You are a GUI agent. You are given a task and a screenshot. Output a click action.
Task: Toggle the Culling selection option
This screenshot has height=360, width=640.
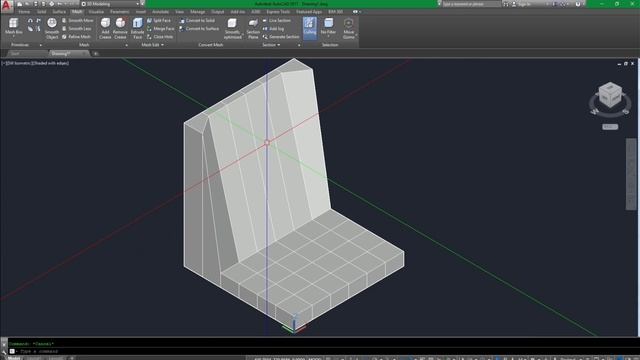[310, 28]
